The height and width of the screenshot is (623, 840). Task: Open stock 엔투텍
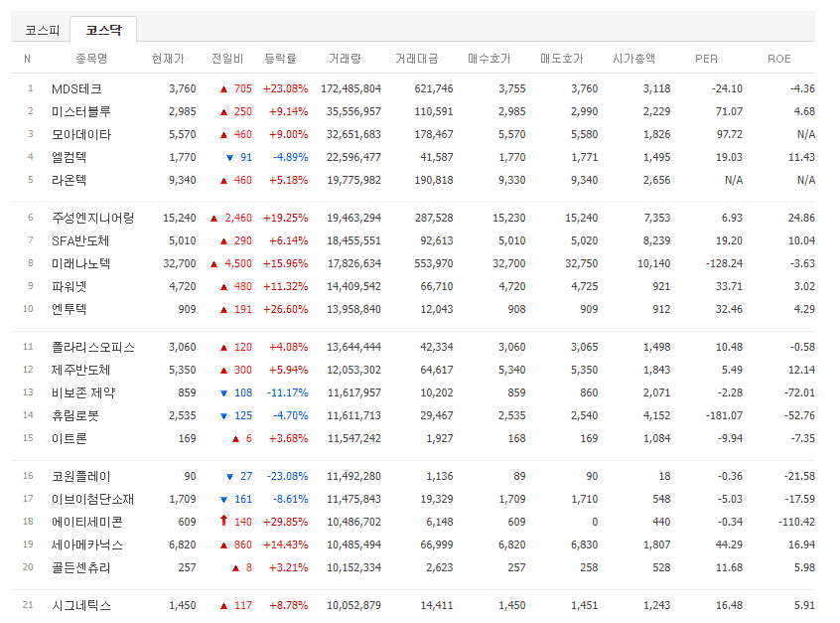(x=69, y=309)
